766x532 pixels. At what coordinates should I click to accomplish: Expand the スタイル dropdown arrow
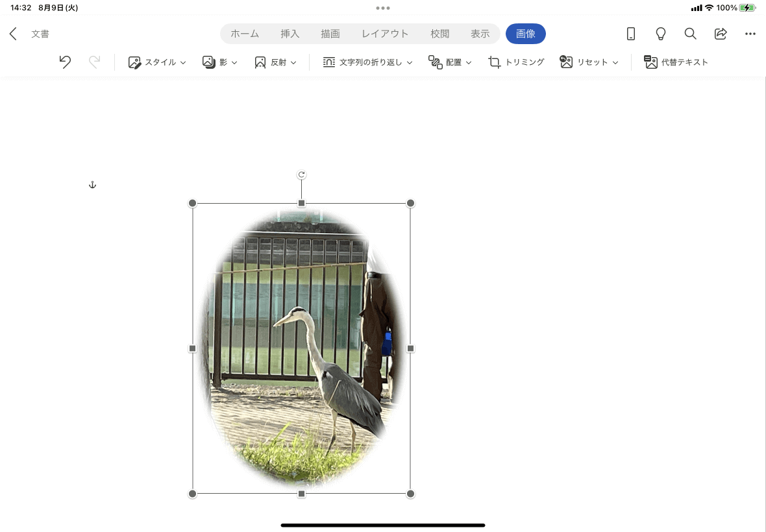[183, 63]
